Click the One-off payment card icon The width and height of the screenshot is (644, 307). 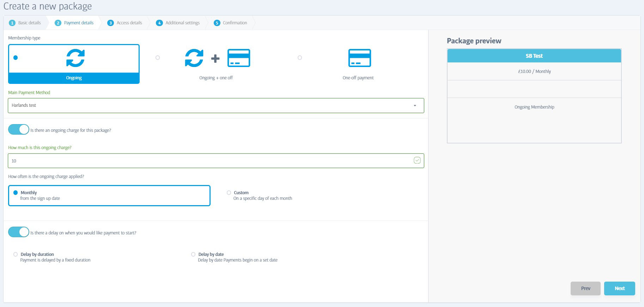point(359,58)
